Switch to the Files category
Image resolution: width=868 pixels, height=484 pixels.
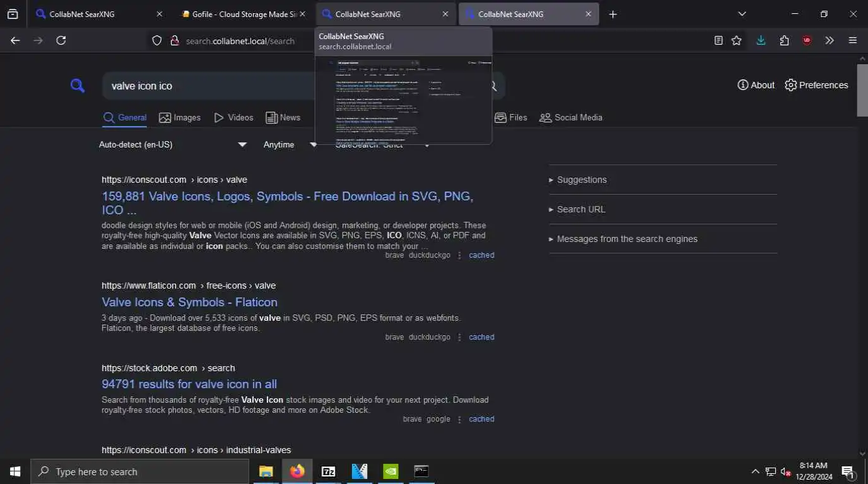(x=511, y=117)
